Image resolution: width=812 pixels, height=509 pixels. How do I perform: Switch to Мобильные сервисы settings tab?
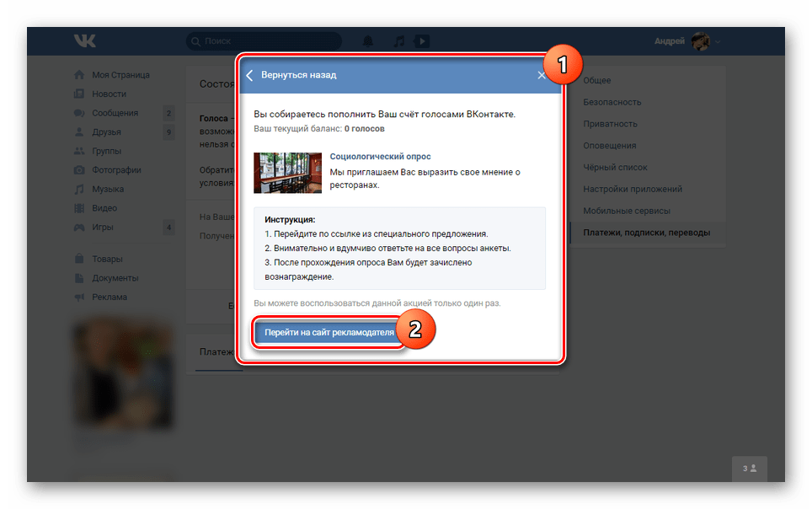(x=627, y=211)
